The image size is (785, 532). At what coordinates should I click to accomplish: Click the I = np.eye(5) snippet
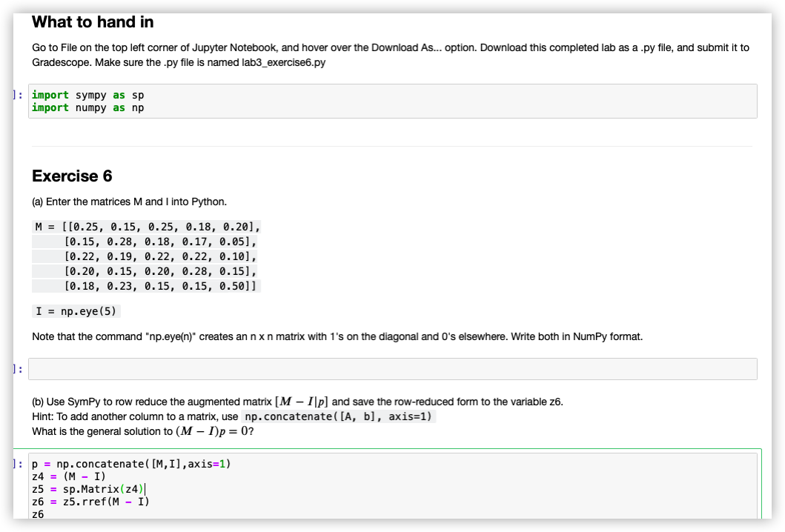78,310
